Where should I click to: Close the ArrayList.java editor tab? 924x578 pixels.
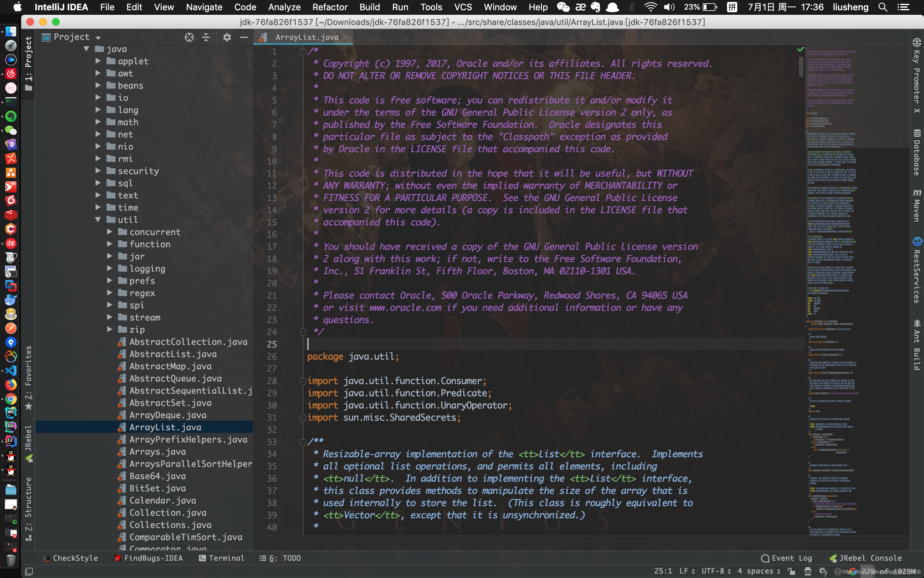tap(346, 37)
